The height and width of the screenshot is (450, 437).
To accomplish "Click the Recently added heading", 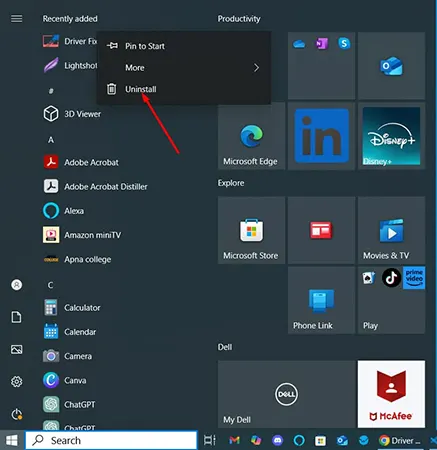I will click(70, 19).
